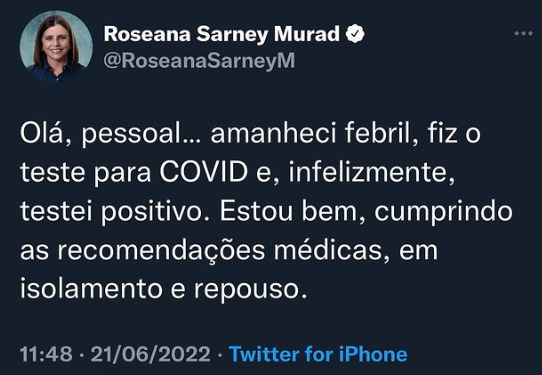The width and height of the screenshot is (542, 375).
Task: Click the word 'febril' in the tweet
Action: click(382, 133)
